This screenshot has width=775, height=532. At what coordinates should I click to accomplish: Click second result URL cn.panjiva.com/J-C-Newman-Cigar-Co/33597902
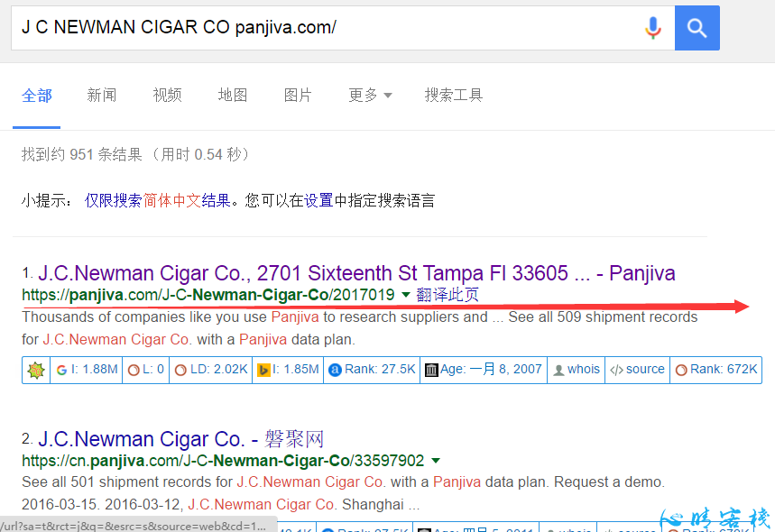point(223,461)
